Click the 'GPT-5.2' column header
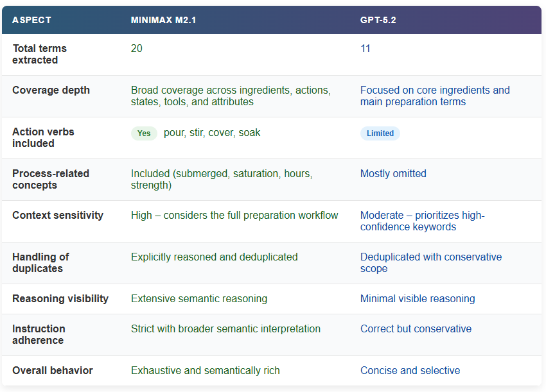546x392 pixels. [378, 20]
